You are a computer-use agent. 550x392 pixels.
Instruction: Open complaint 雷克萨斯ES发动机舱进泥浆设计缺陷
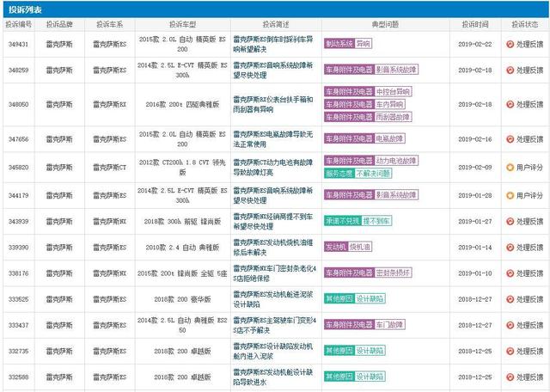click(273, 299)
